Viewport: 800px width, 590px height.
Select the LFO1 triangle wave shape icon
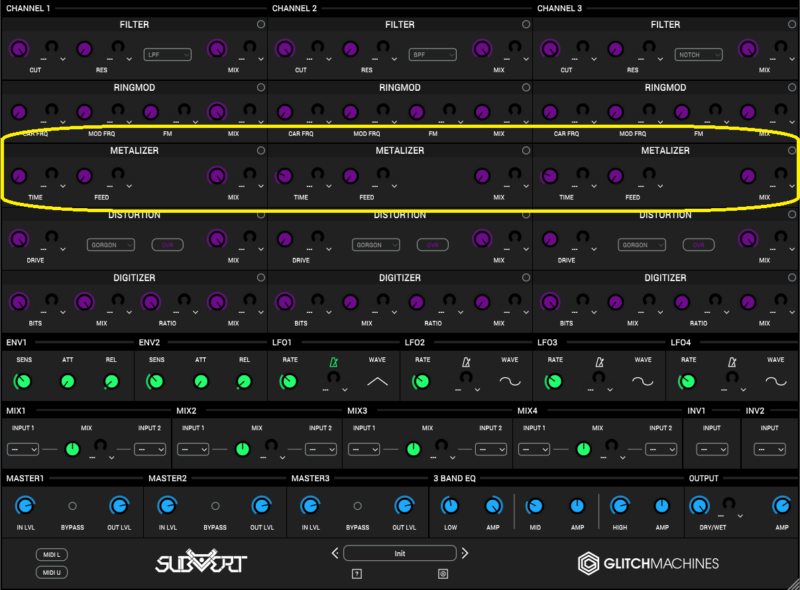[377, 381]
